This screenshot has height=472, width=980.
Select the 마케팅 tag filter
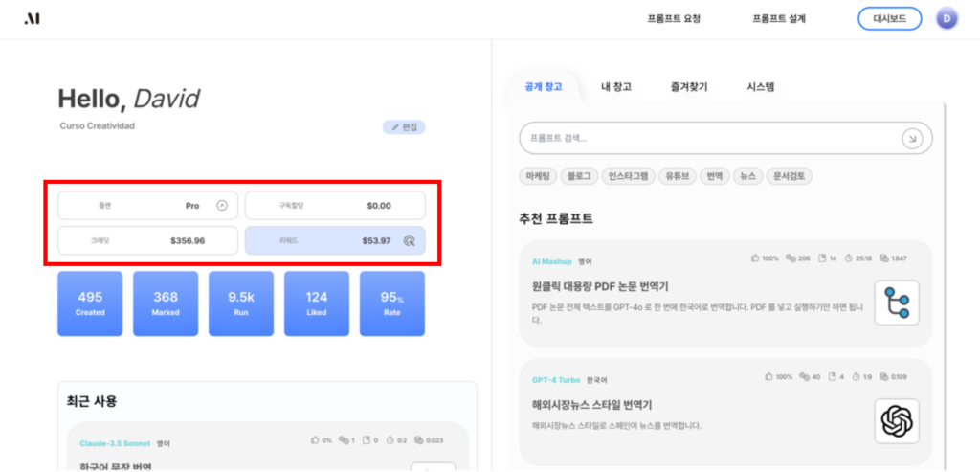coord(538,176)
